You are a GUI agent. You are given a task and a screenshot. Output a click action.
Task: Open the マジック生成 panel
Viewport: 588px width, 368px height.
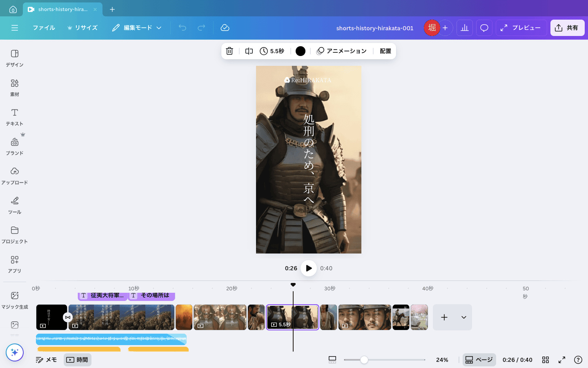click(14, 299)
